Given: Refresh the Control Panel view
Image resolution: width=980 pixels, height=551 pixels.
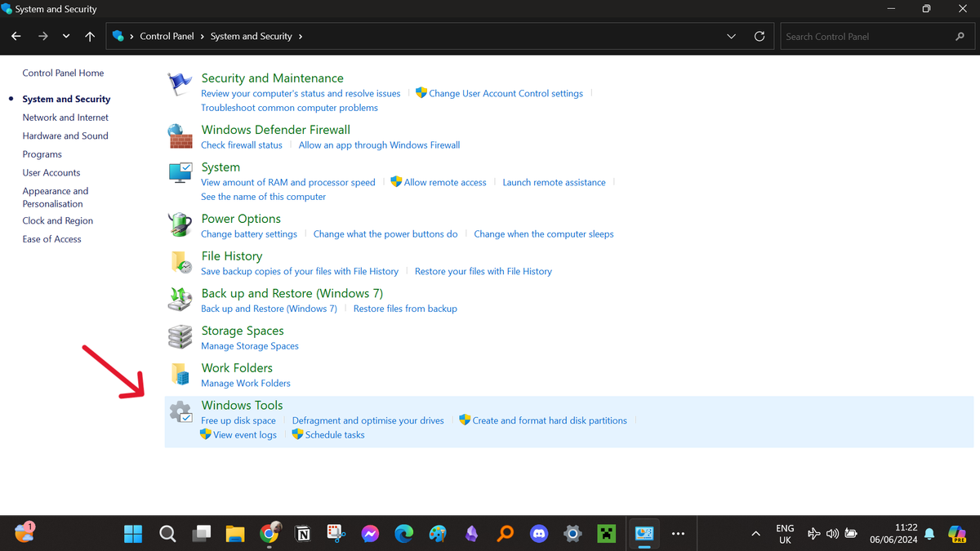Looking at the screenshot, I should (x=759, y=37).
